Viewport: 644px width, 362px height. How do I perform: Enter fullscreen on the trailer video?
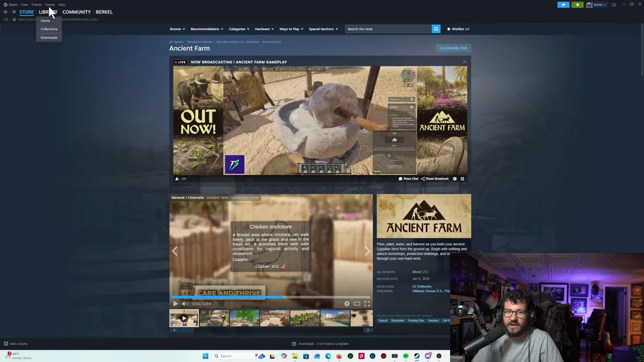point(367,303)
